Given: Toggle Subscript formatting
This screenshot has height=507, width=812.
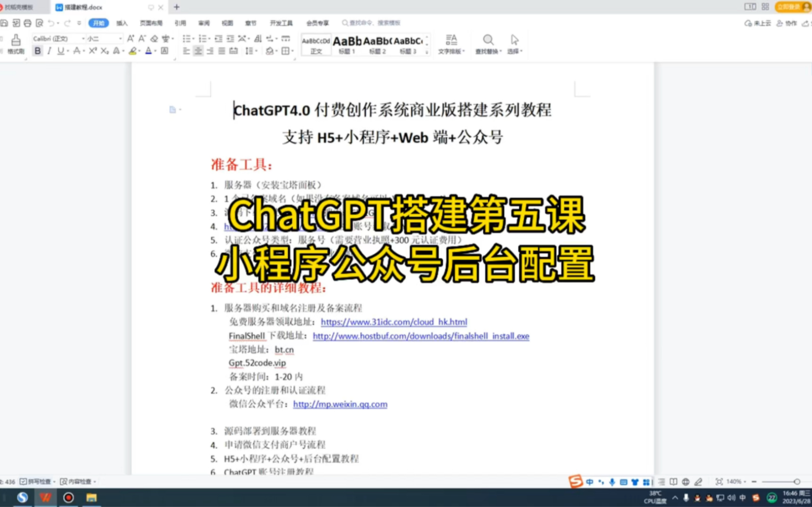Looking at the screenshot, I should [104, 51].
